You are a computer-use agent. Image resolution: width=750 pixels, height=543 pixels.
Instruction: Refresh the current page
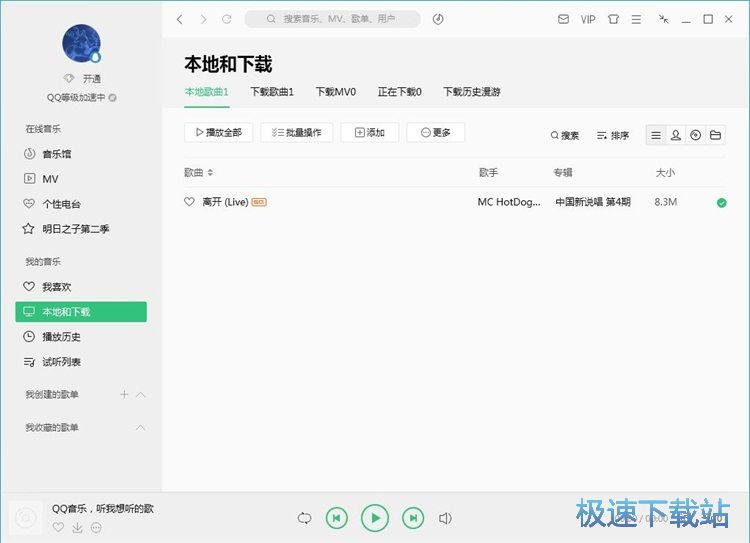click(x=227, y=19)
